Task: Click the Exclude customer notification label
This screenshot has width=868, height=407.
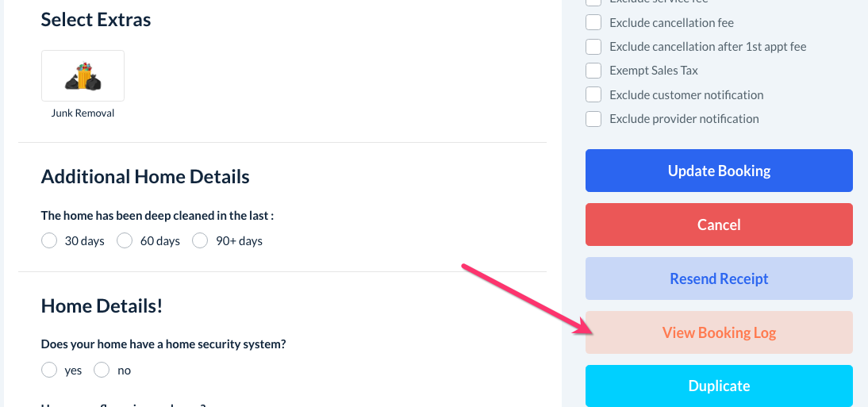Action: point(686,95)
